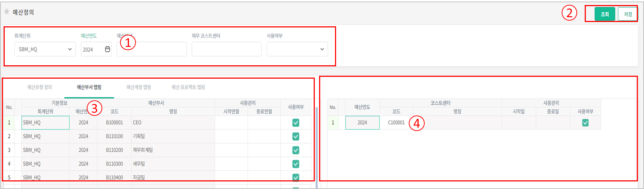The image size is (644, 189).
Task: Go to the 예산 프로젝트 맵핑 tab
Action: pos(188,87)
